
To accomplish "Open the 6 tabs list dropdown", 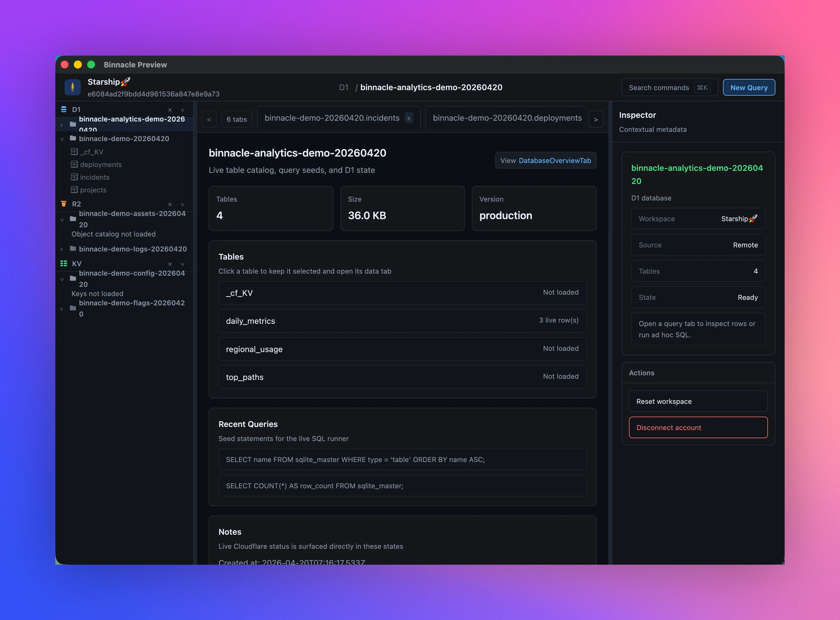I will tap(237, 119).
